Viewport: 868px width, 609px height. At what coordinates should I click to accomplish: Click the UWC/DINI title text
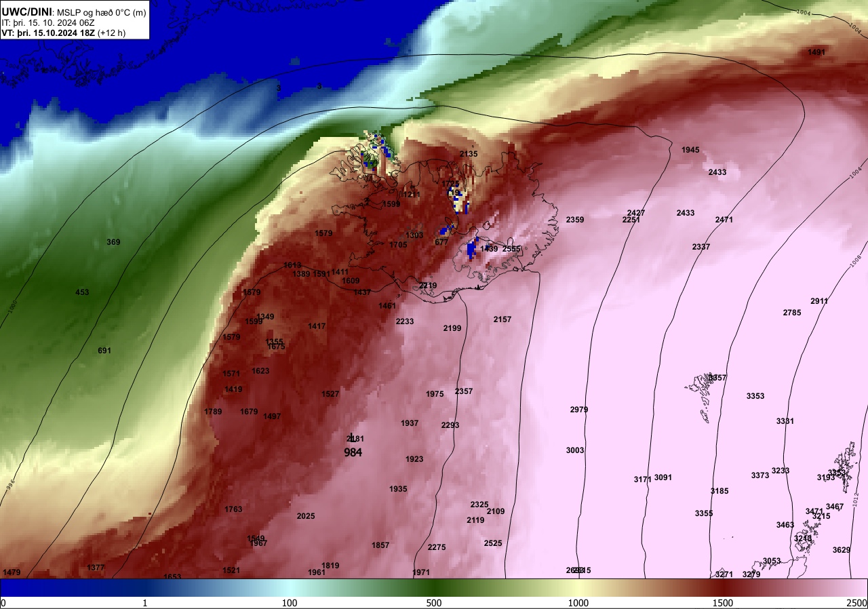pos(28,12)
